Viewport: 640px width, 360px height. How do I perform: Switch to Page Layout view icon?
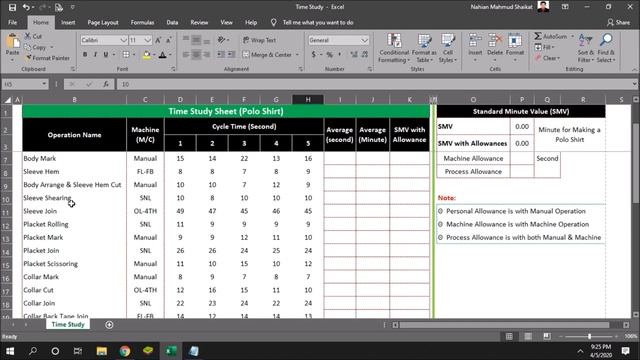528,336
